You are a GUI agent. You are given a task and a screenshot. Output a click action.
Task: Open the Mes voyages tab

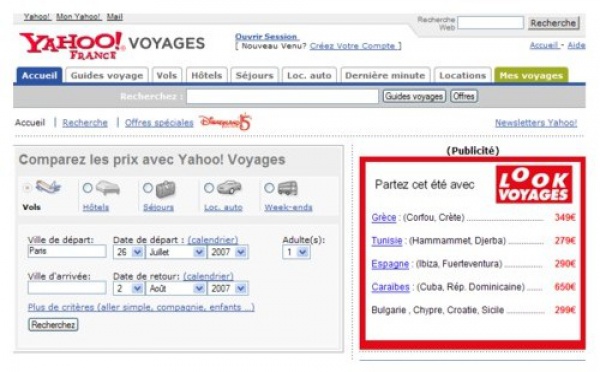tap(531, 75)
